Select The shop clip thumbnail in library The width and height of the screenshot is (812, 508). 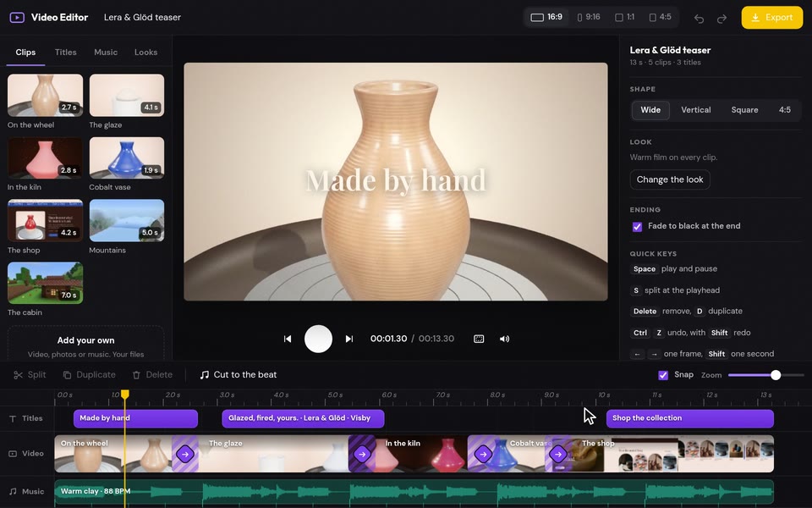pos(45,220)
